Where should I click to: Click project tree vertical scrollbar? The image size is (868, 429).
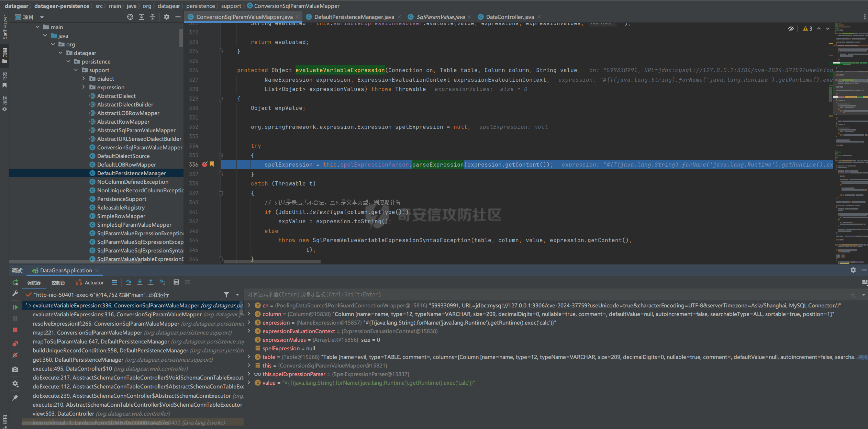[x=181, y=38]
